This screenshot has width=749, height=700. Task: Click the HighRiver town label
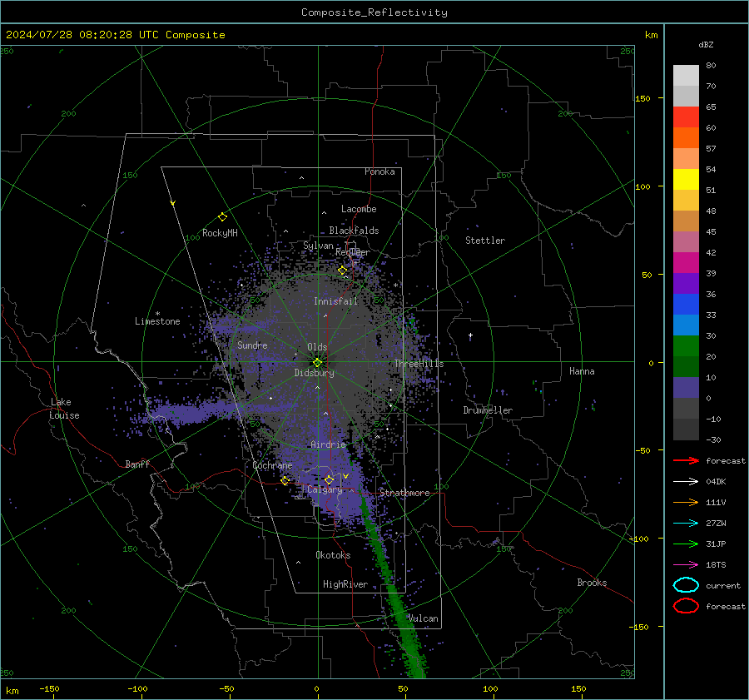[345, 584]
